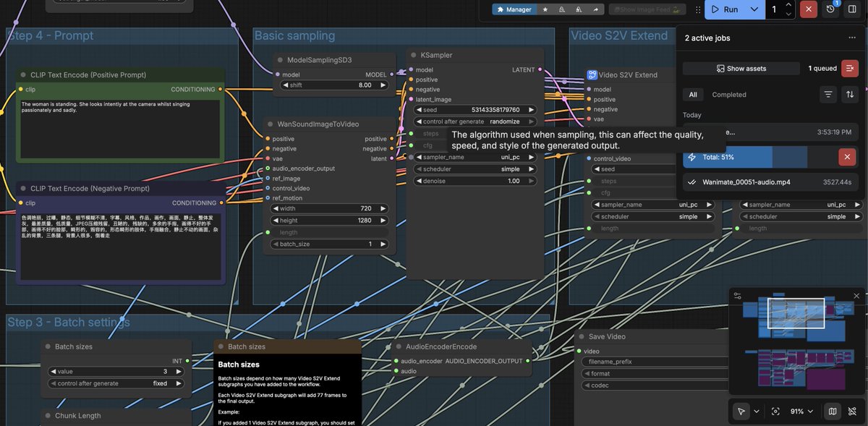Click the Chunk Length node title
This screenshot has height=426, width=868.
click(x=77, y=415)
